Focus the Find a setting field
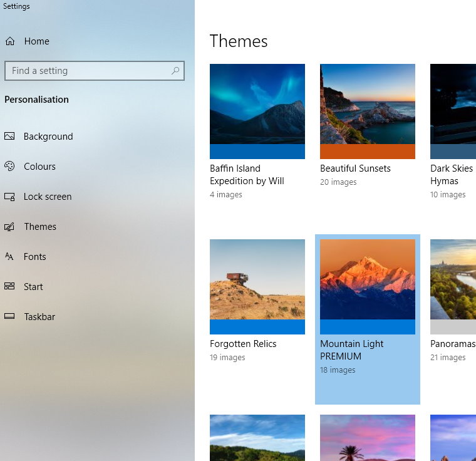 [x=88, y=71]
